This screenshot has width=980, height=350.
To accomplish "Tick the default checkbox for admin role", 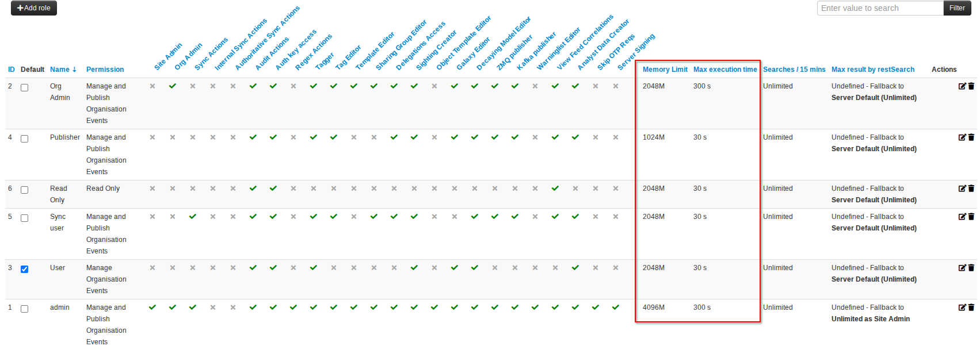I will pyautogui.click(x=25, y=309).
